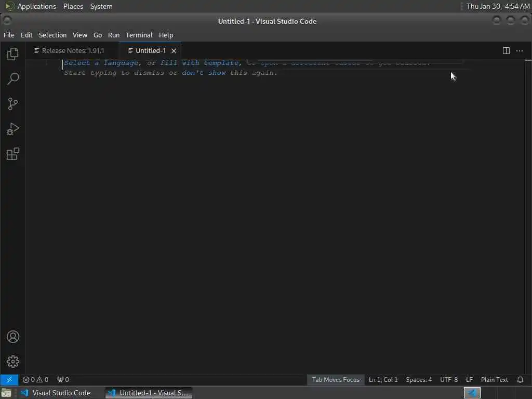Open the Terminal menu
Viewport: 532px width, 399px height.
pos(139,35)
